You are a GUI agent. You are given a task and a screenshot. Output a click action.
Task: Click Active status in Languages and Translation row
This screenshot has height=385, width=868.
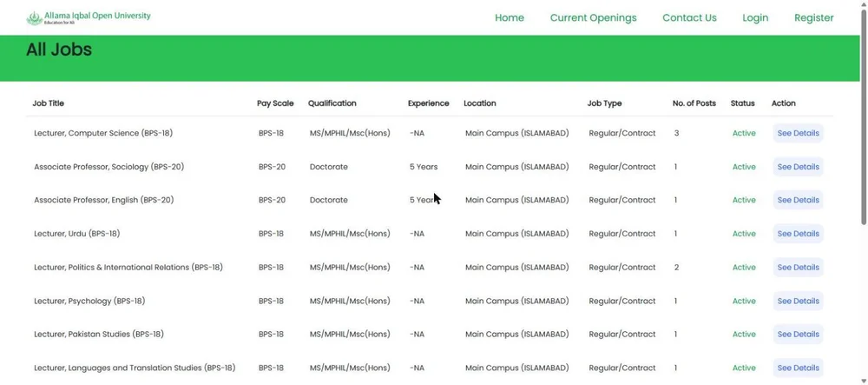(744, 368)
